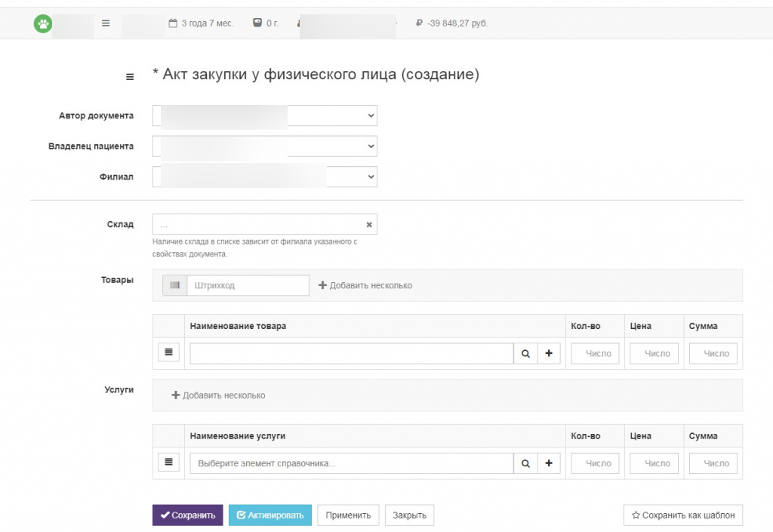Clear the Склад field with X
Viewport: 773px width, 532px height.
pos(368,225)
